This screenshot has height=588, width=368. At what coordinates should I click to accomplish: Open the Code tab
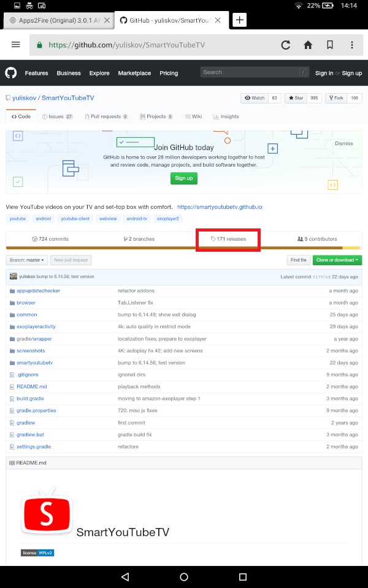[21, 116]
